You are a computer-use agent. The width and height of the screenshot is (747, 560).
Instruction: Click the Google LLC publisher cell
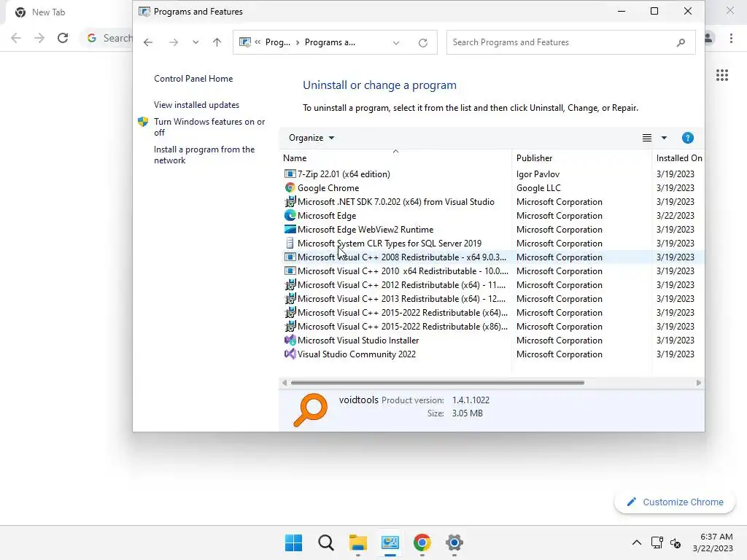click(x=538, y=188)
